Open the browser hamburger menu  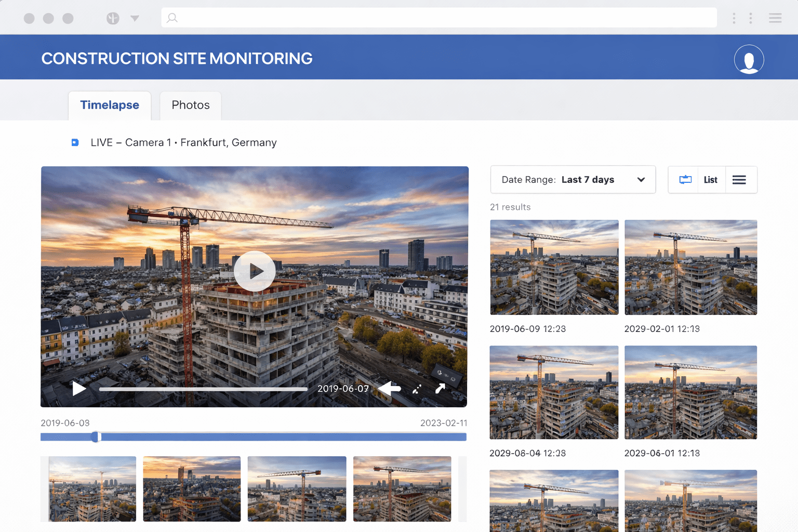click(775, 18)
